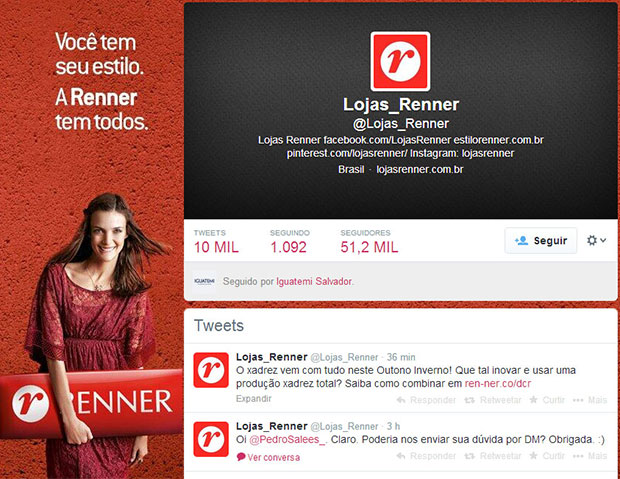The height and width of the screenshot is (479, 620).
Task: Open the Mais options on second tweet
Action: [590, 456]
